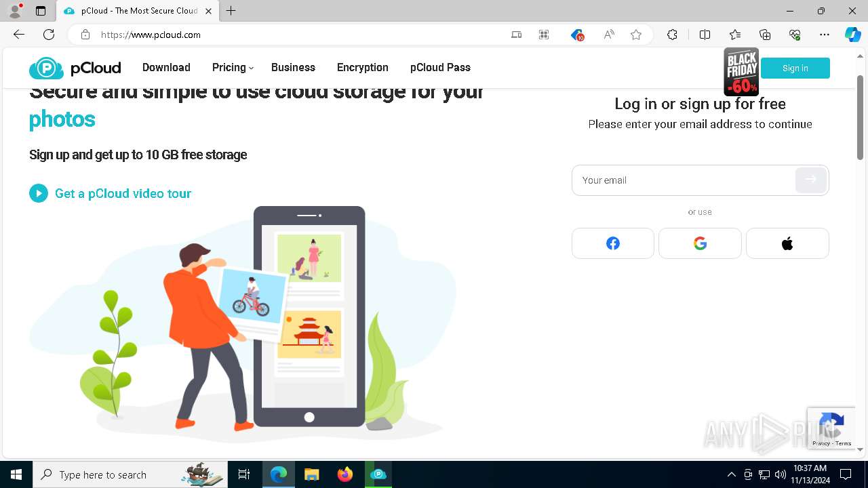Open Read aloud icon in address bar

[x=609, y=35]
